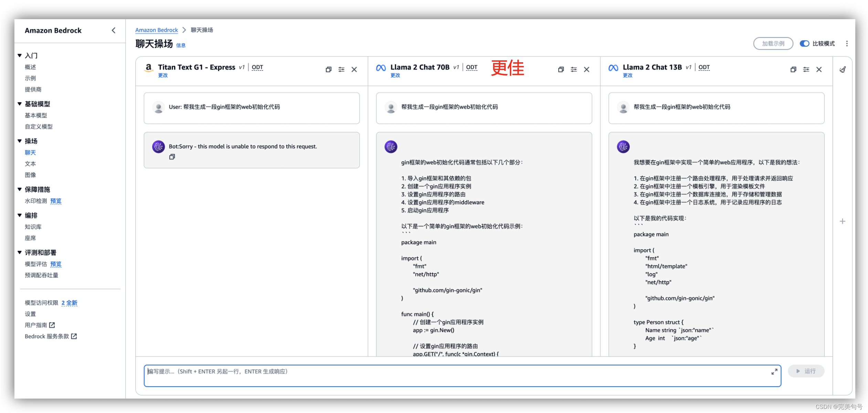
Task: Select 聊天 playground in the sidebar
Action: point(30,152)
